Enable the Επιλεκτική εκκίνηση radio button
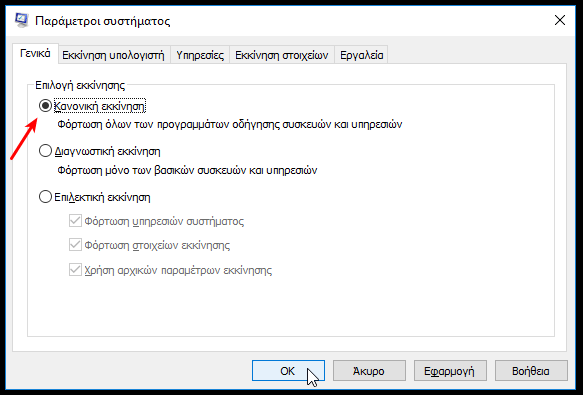The image size is (583, 395). [45, 197]
